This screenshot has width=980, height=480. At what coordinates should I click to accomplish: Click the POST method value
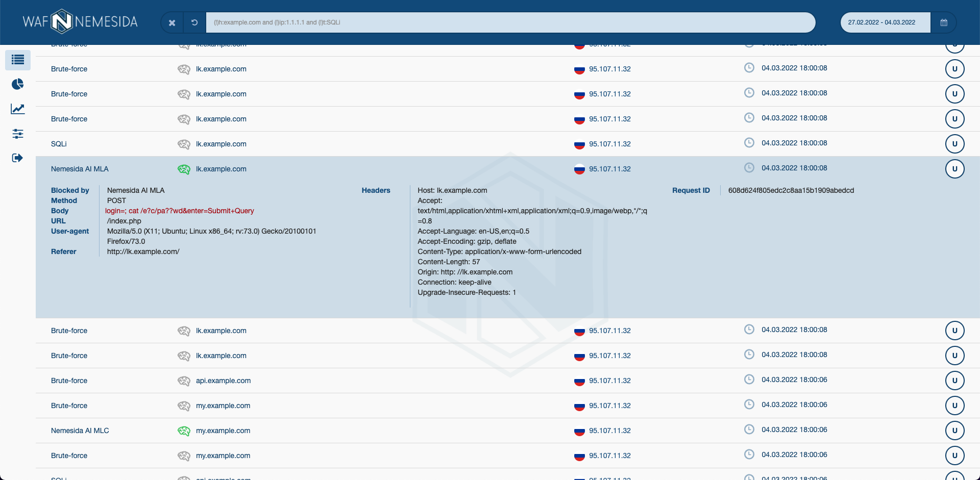click(x=116, y=200)
